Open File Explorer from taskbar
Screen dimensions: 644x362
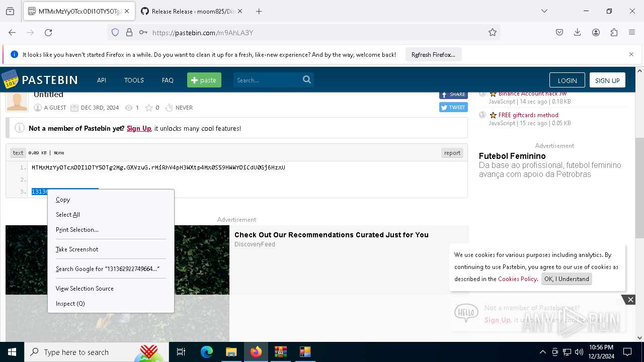(231, 352)
